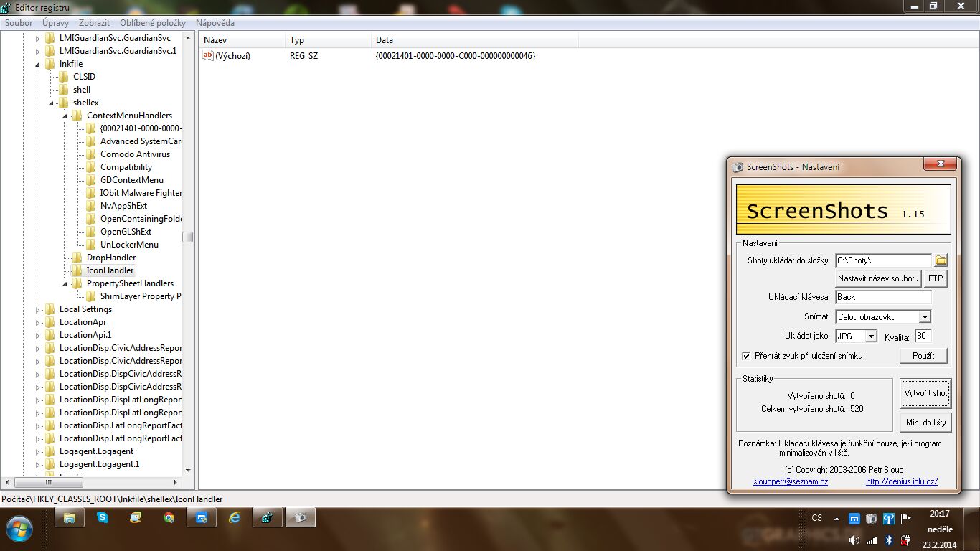Click the folder icon of the DropHandler key
The width and height of the screenshot is (980, 551).
[x=77, y=258]
